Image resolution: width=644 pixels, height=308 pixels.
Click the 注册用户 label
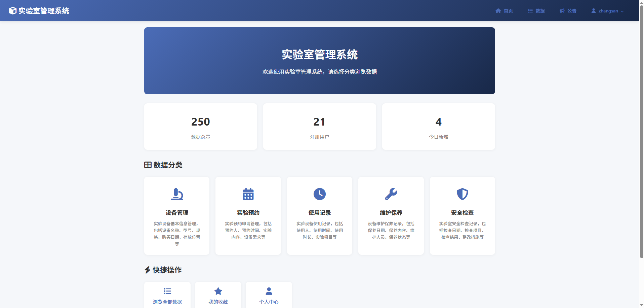tap(320, 137)
